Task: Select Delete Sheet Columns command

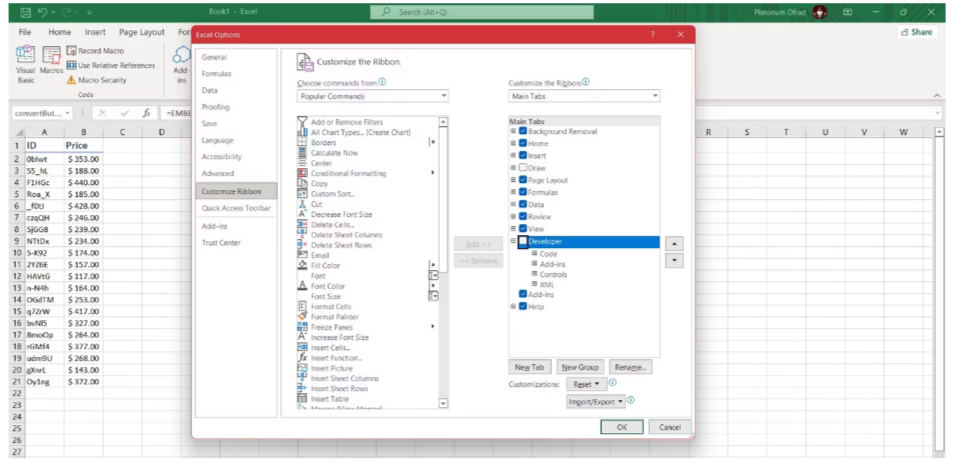Action: (x=347, y=235)
